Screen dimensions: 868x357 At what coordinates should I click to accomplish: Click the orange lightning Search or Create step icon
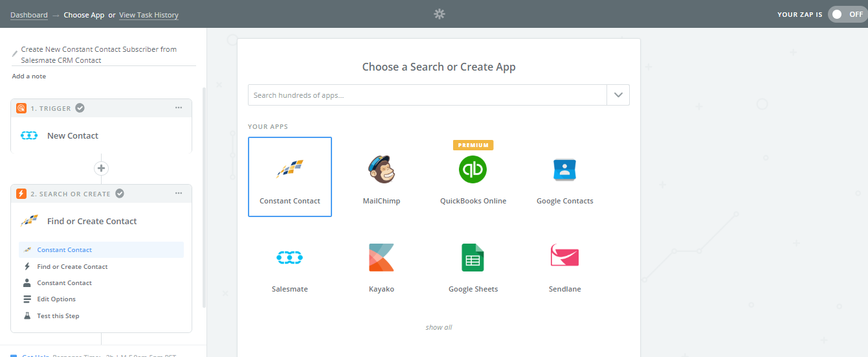pos(21,194)
